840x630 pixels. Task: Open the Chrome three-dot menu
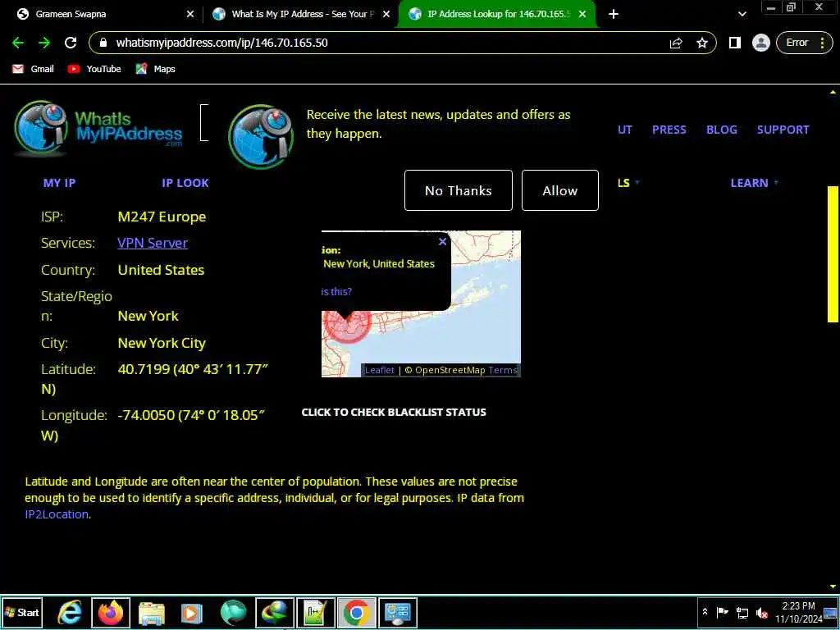822,43
